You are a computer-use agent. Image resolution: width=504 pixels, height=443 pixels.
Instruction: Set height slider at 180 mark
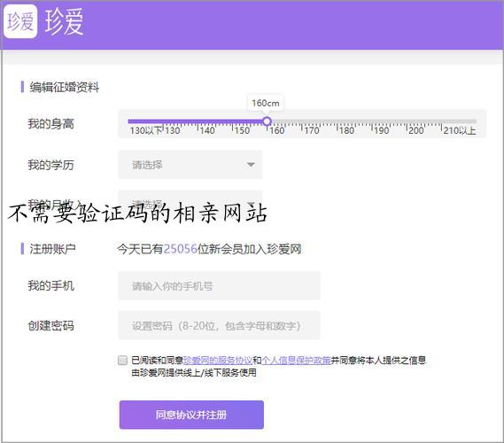coord(337,121)
